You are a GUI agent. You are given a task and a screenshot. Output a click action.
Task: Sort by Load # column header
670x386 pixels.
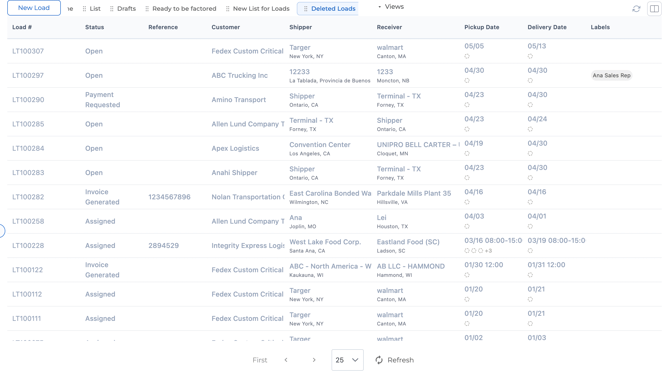pos(22,27)
